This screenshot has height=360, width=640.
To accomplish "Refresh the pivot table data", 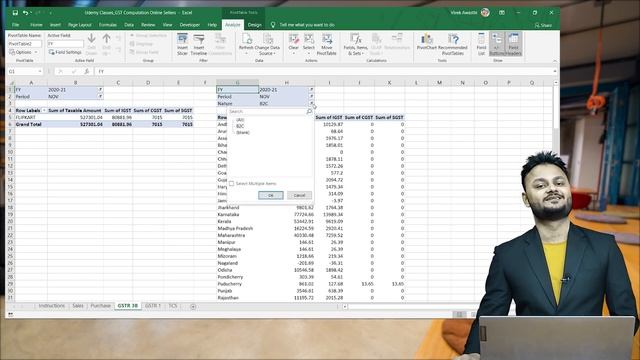I will 246,44.
